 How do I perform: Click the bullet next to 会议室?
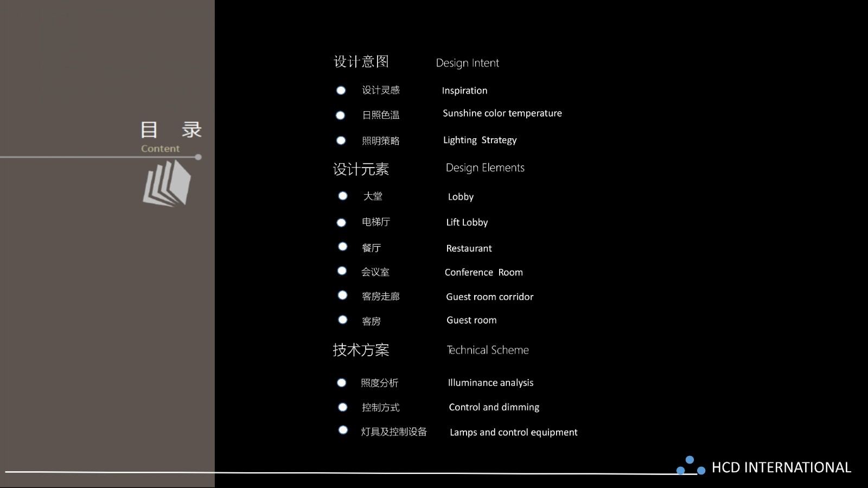point(342,271)
